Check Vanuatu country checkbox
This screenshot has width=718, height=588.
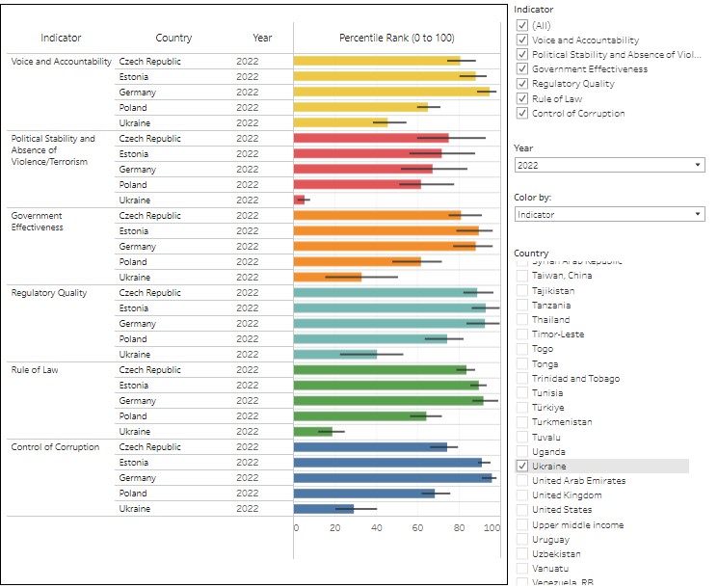tap(522, 569)
